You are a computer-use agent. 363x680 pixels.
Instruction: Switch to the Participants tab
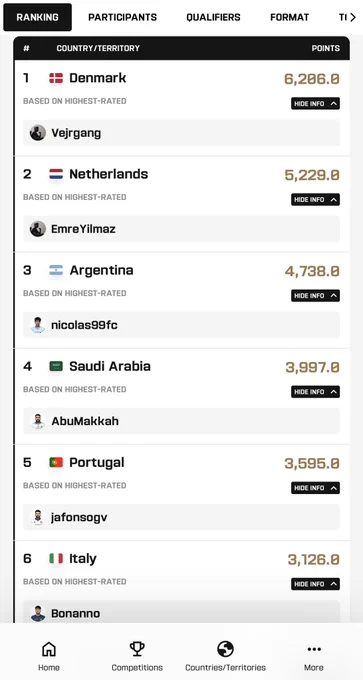coord(123,17)
